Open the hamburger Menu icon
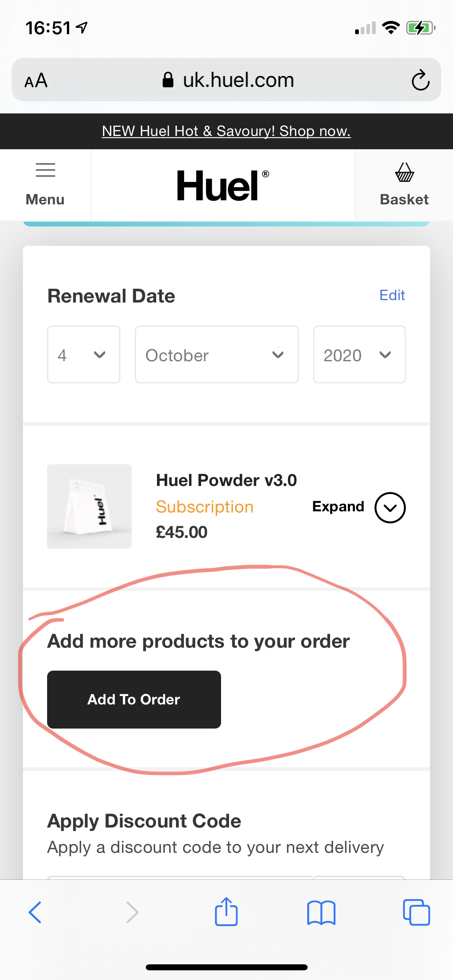 pyautogui.click(x=45, y=185)
